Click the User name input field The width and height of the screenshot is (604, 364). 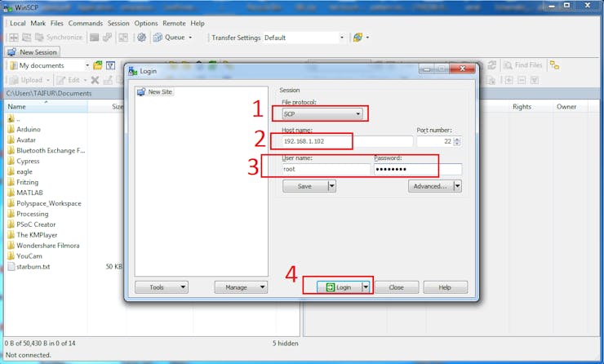[326, 169]
